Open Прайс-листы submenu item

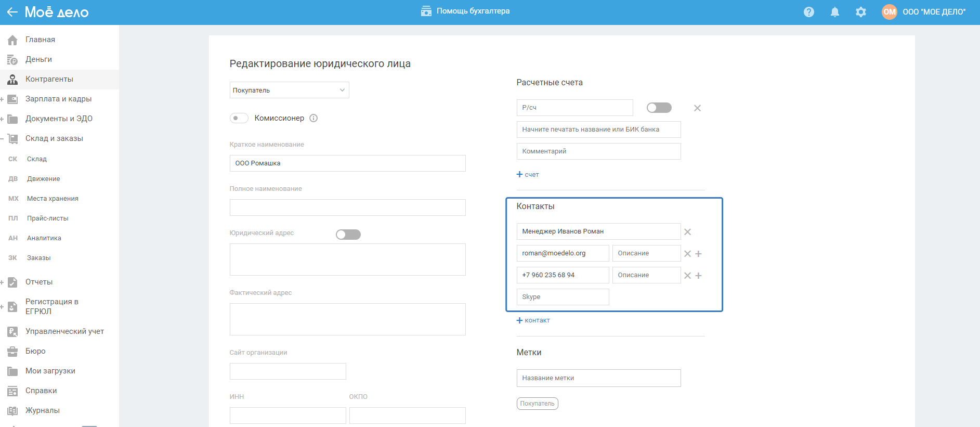pyautogui.click(x=47, y=218)
